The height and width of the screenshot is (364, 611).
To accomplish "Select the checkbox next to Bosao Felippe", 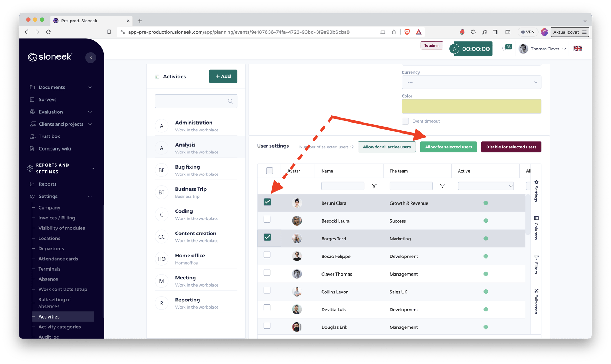I will 267,255.
